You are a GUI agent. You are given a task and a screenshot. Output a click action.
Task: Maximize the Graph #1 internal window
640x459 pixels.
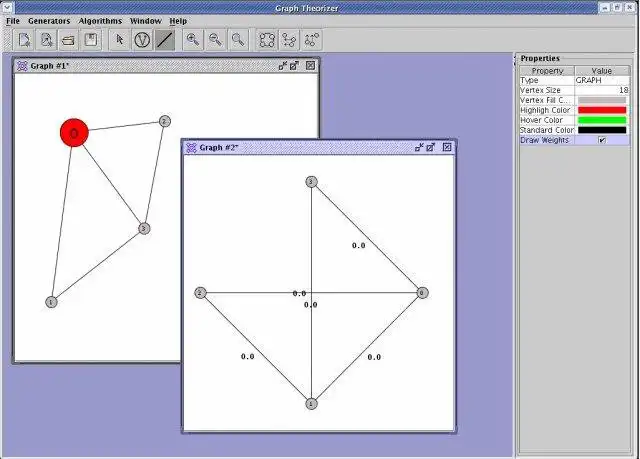(295, 65)
